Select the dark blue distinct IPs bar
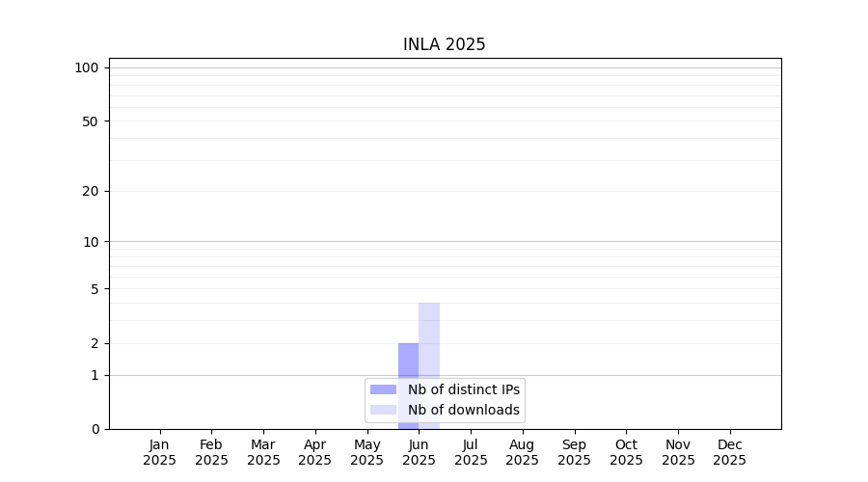Image resolution: width=868 pixels, height=482 pixels. click(409, 386)
